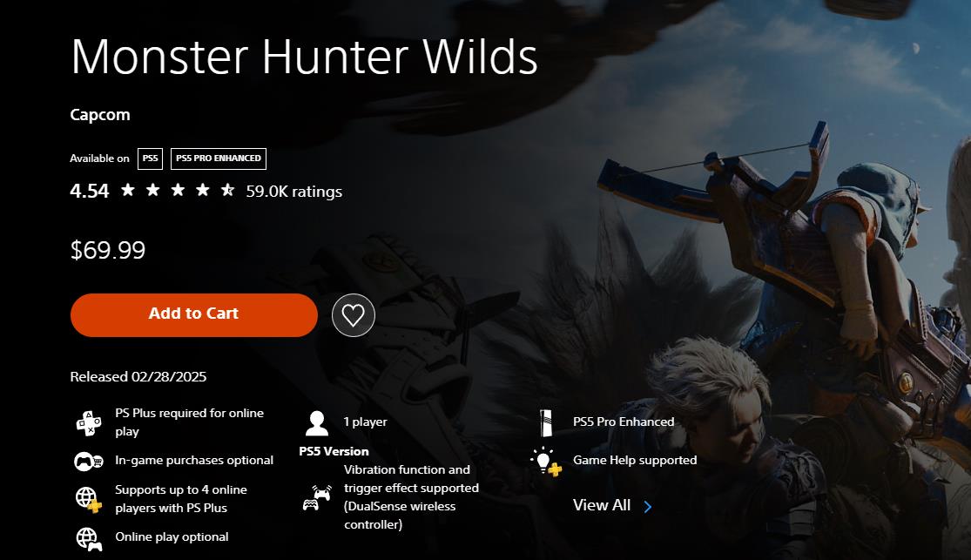Click the star rating row
Viewport: 971px width, 560px height.
[x=178, y=190]
